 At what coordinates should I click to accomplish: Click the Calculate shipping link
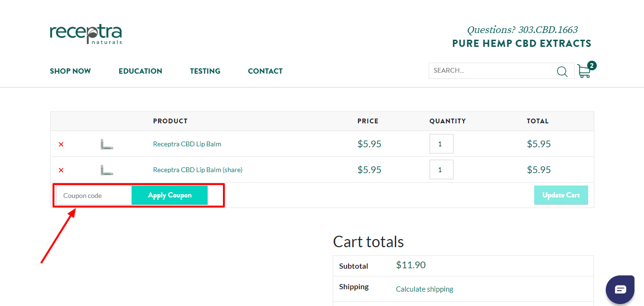[x=424, y=289]
